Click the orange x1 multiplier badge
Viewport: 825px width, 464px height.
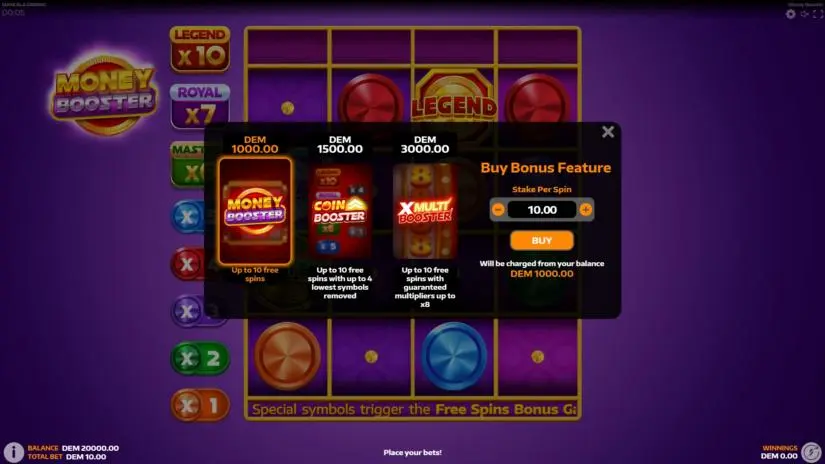(200, 405)
